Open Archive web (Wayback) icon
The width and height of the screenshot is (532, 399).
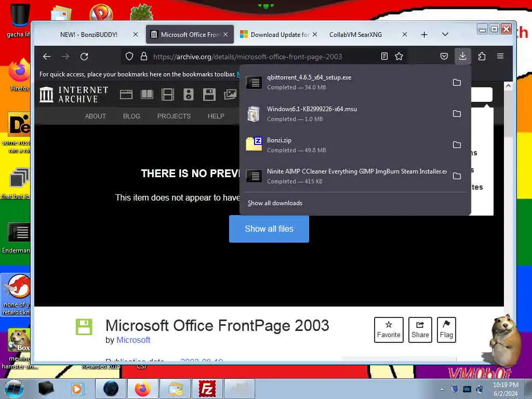[126, 95]
